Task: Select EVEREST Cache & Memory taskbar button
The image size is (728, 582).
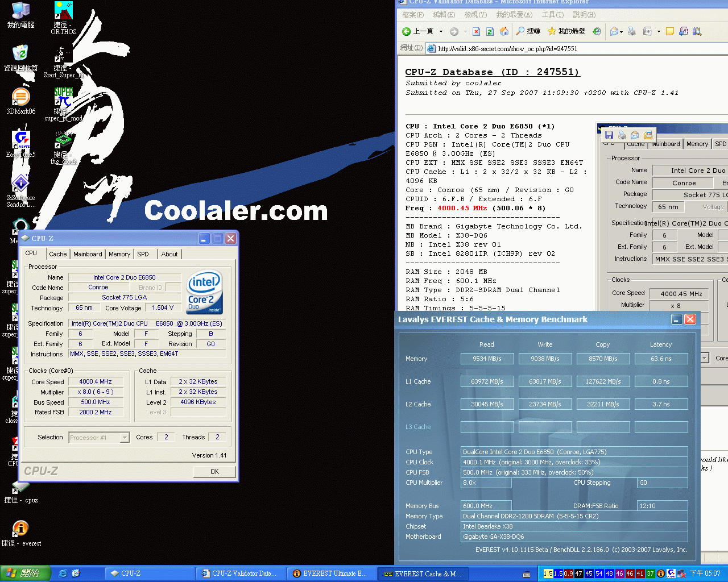Action: (x=424, y=573)
